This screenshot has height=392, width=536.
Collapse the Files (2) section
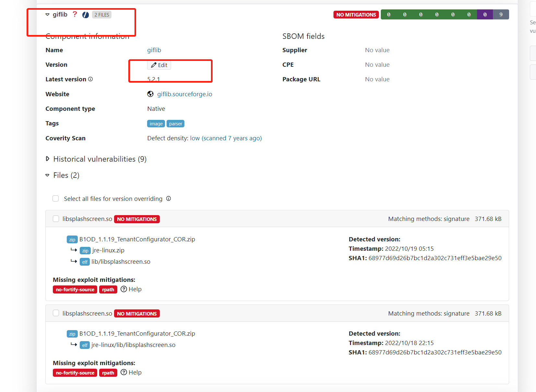pos(48,175)
